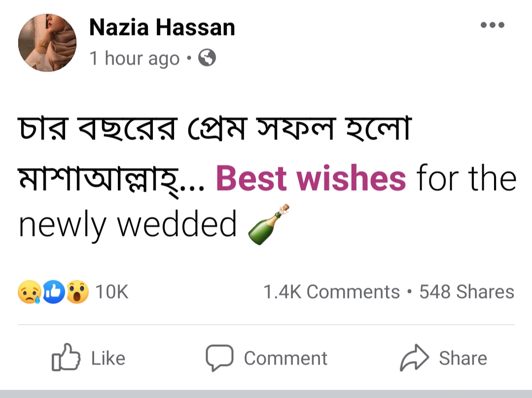Click the Share arrow icon
Screen dimensions: 532x398
[x=415, y=358]
